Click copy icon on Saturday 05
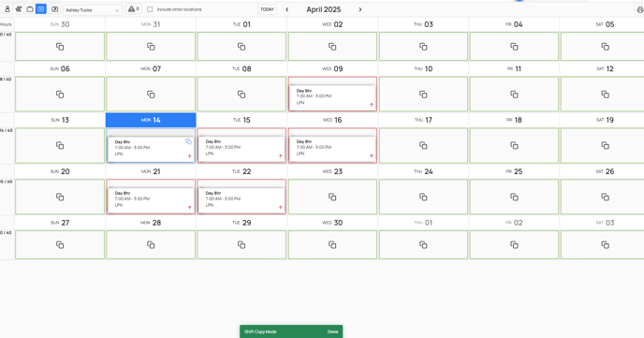This screenshot has height=338, width=644. click(x=605, y=47)
